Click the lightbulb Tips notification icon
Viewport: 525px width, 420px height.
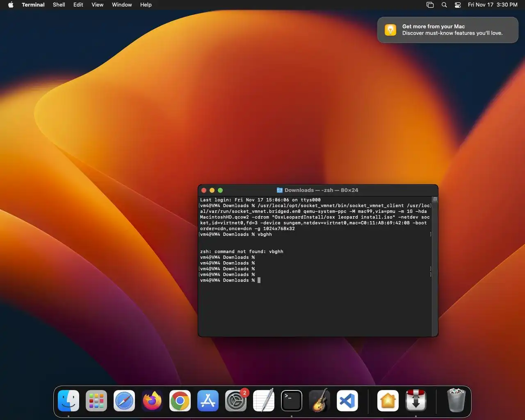click(x=390, y=30)
